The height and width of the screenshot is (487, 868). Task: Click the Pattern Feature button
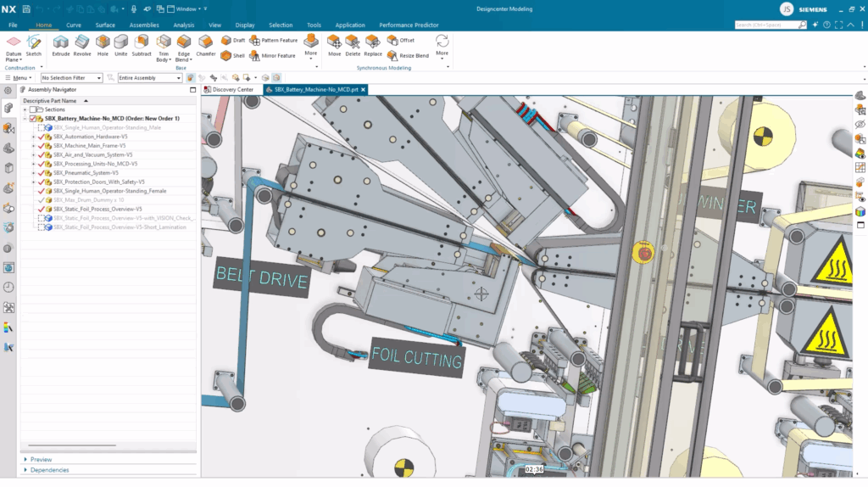pos(274,40)
